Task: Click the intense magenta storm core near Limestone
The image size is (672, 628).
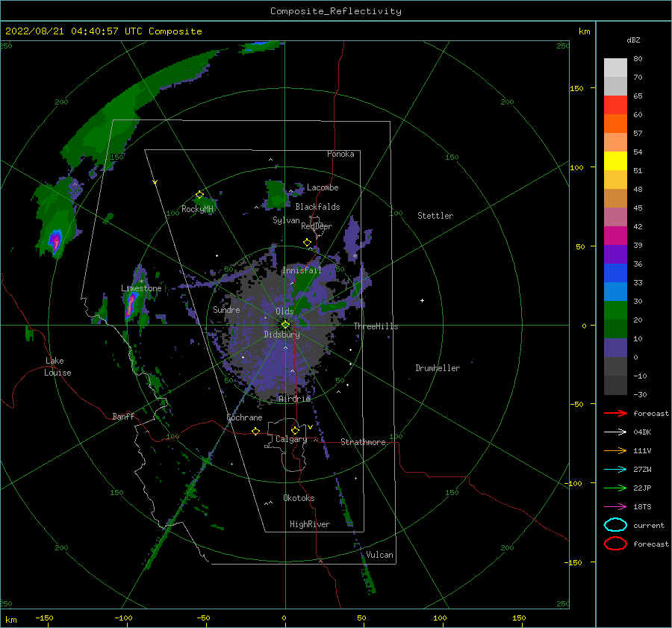Action: click(130, 304)
